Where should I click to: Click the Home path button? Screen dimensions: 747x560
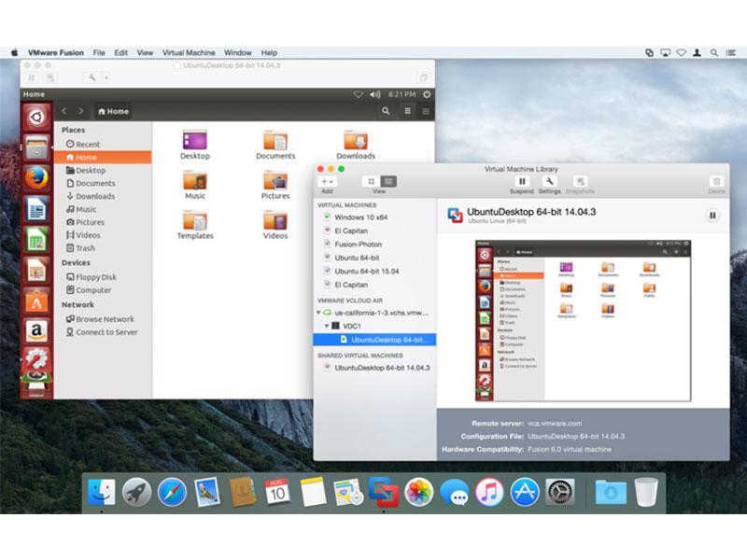coord(113,111)
